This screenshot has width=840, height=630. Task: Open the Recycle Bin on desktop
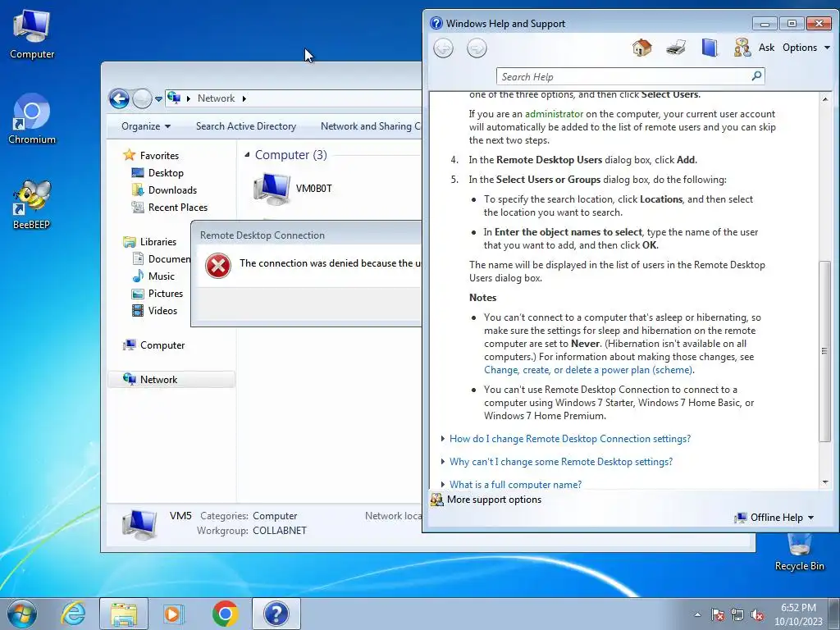(x=799, y=552)
